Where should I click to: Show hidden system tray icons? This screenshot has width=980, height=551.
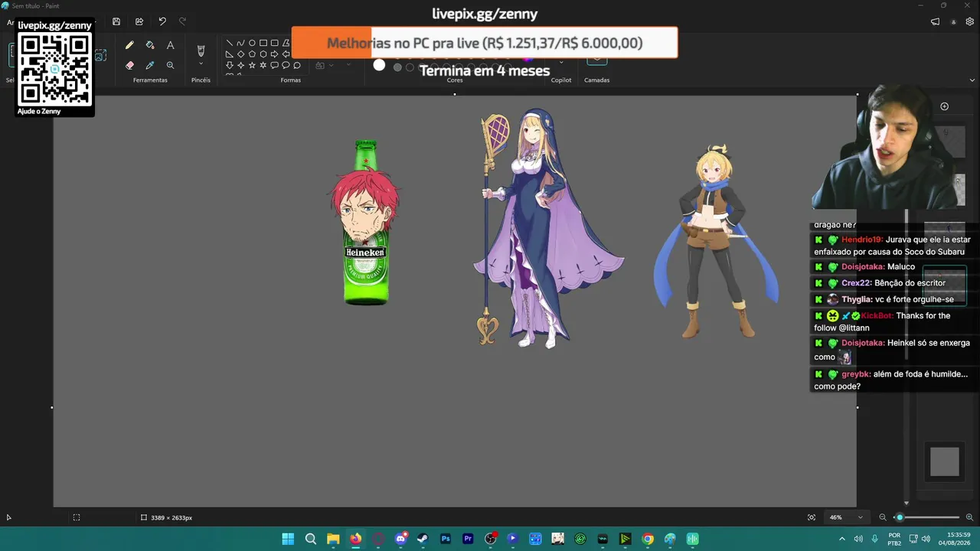[842, 539]
